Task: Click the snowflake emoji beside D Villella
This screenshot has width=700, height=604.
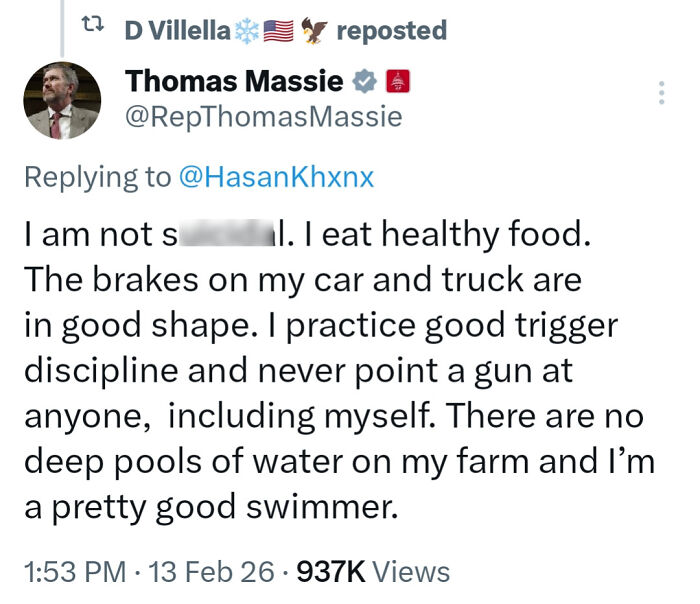Action: tap(245, 31)
